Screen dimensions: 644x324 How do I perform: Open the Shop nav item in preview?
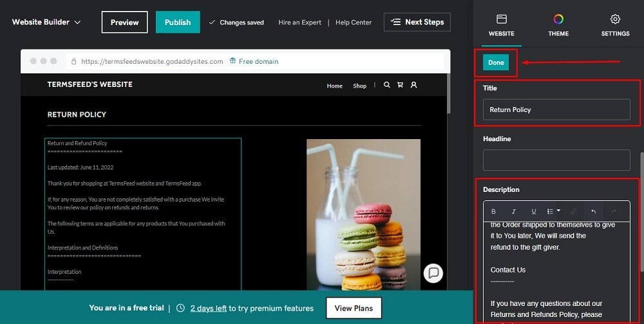[359, 86]
